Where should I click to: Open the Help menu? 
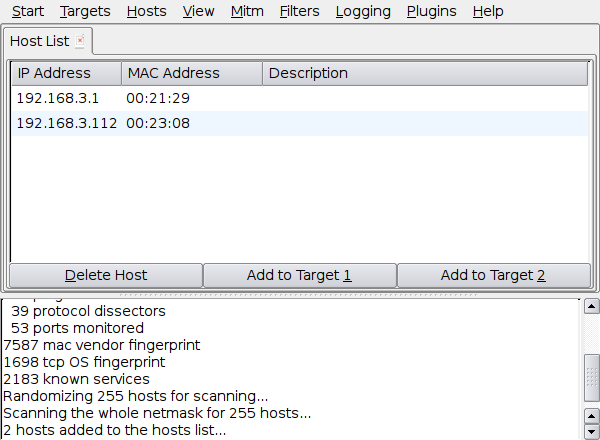(488, 11)
